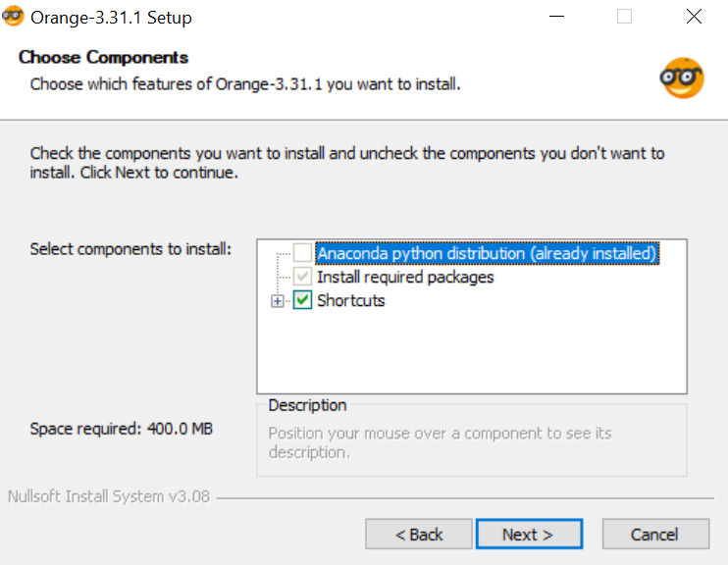Select the Anaconda python distribution item label
This screenshot has height=565, width=728.
486,253
